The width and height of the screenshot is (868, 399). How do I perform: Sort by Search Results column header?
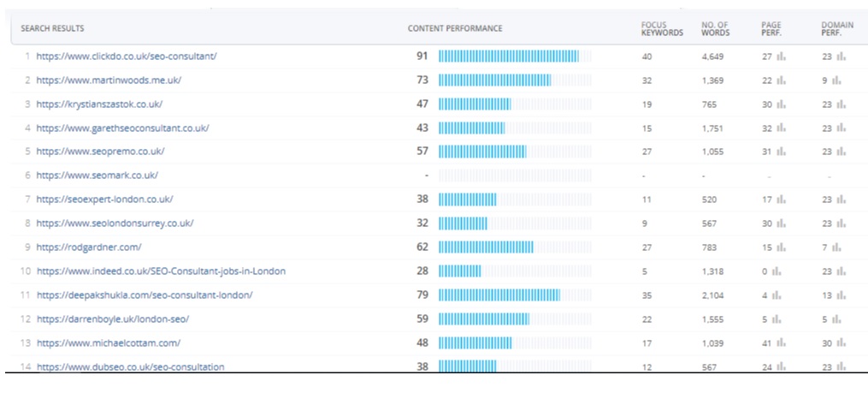click(52, 28)
